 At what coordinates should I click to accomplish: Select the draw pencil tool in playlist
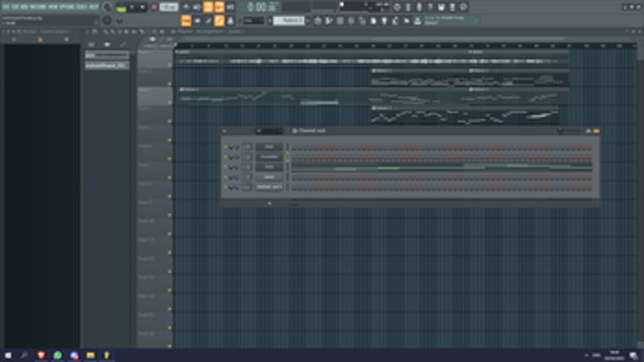(x=107, y=31)
